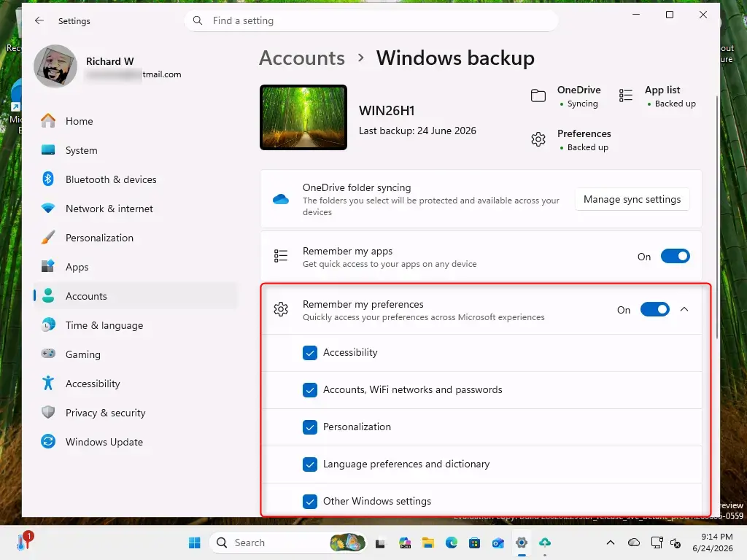Click the Time & language clock icon
This screenshot has height=560, width=747.
point(48,324)
